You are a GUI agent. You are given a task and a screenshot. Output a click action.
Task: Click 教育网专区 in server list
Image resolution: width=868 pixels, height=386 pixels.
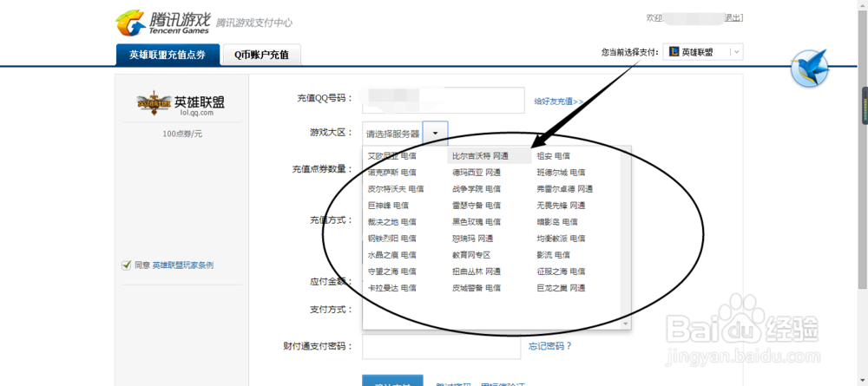(x=471, y=256)
